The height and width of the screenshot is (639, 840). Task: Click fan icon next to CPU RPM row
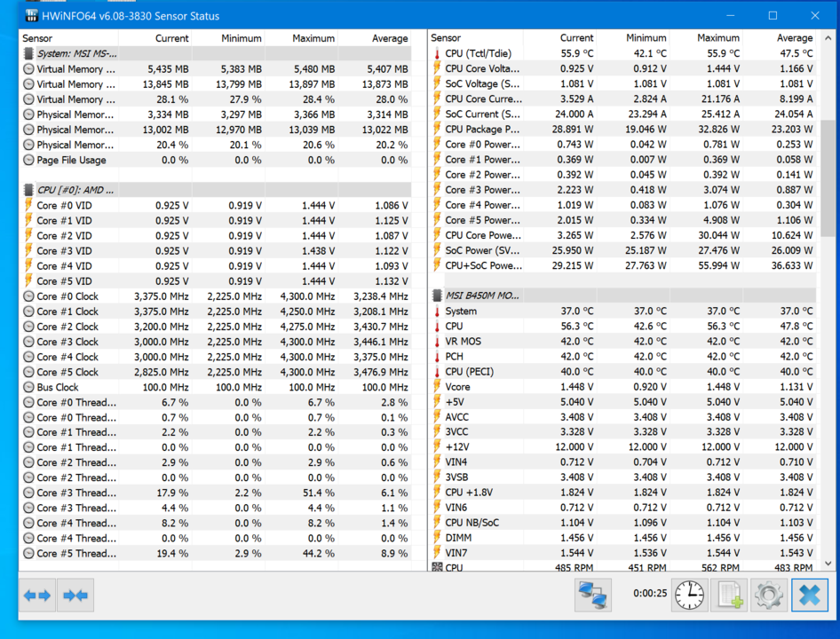coord(437,567)
